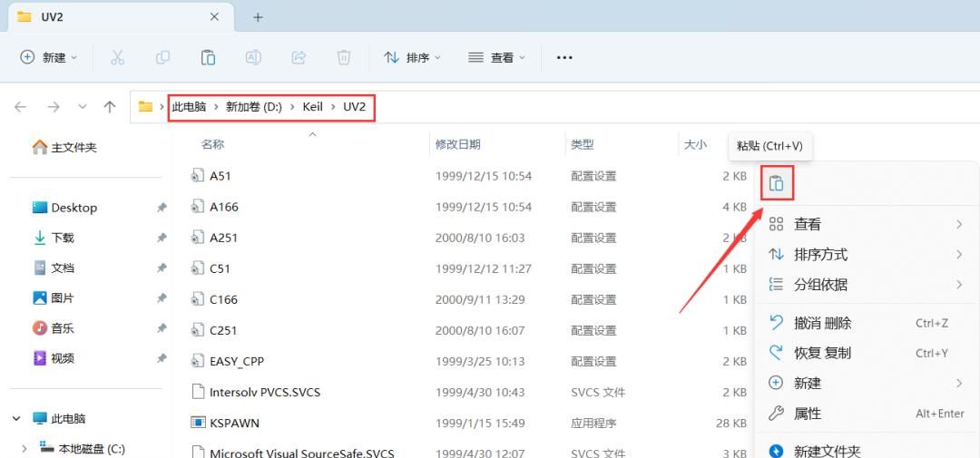Viewport: 980px width, 458px height.
Task: Sort by 类型 column header
Action: click(x=582, y=144)
